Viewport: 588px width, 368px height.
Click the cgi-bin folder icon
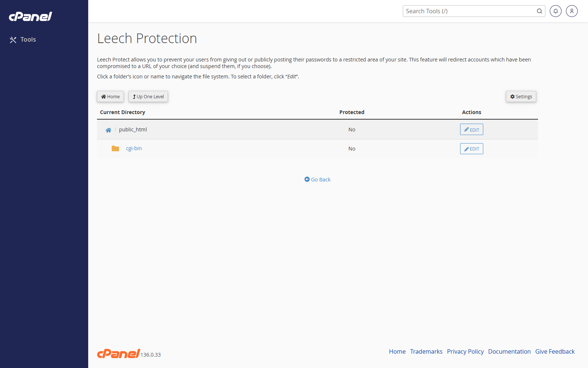click(x=115, y=149)
